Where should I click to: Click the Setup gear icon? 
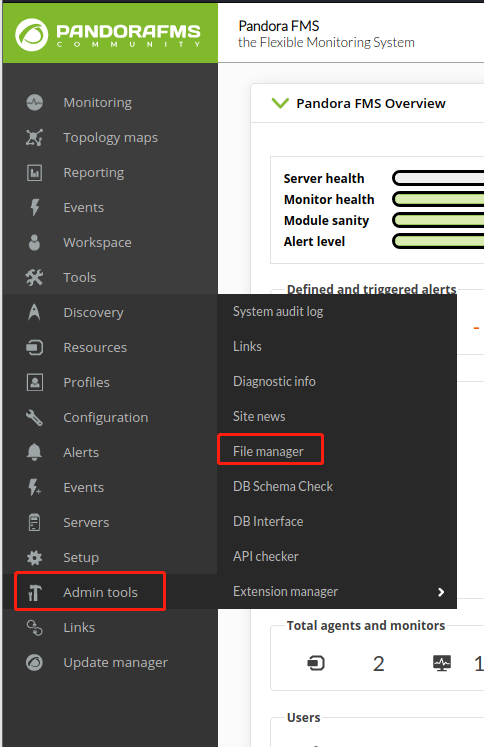(x=34, y=557)
